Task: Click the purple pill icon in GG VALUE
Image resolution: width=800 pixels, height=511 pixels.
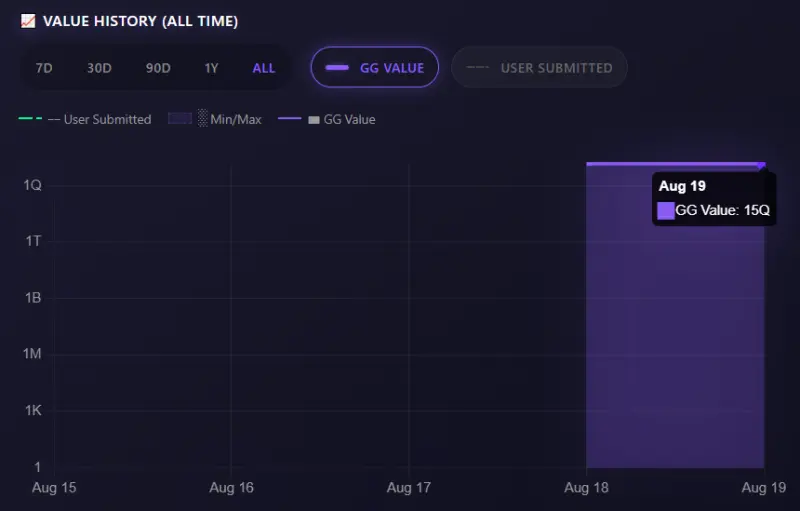Action: pos(337,68)
